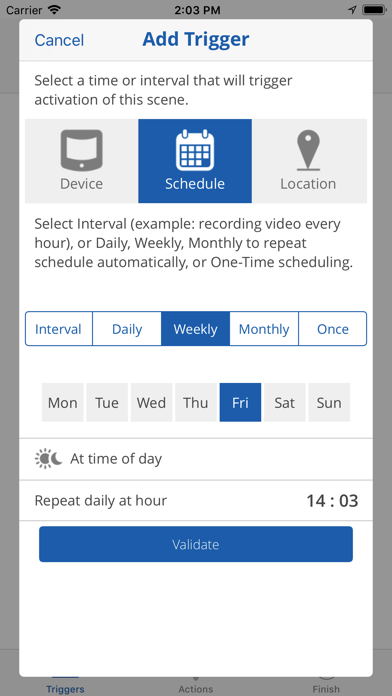Viewport: 392px width, 696px height.
Task: Open the At time of day option
Action: tap(196, 459)
